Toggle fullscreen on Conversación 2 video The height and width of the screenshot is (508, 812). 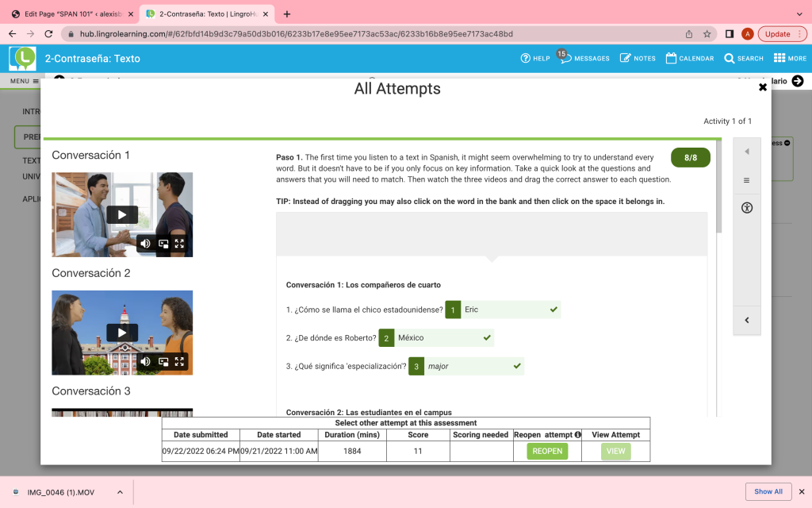pos(180,361)
